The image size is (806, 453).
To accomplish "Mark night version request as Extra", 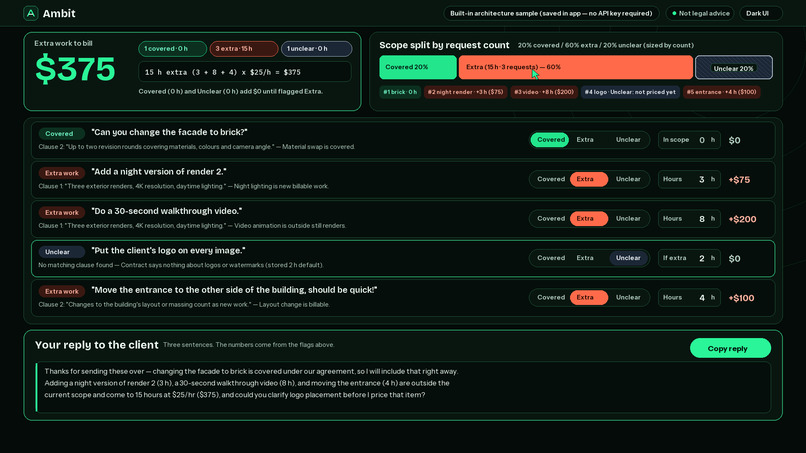I will [x=589, y=179].
